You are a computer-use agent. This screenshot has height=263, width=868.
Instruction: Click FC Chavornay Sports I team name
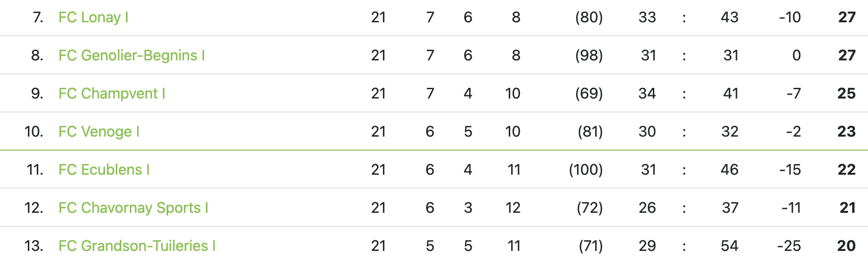[x=133, y=208]
